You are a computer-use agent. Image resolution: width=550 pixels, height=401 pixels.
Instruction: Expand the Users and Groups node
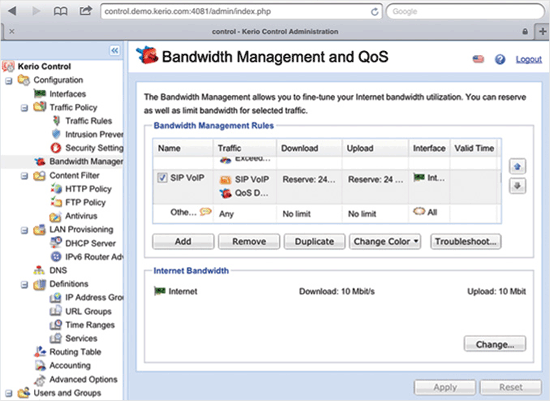coord(8,393)
